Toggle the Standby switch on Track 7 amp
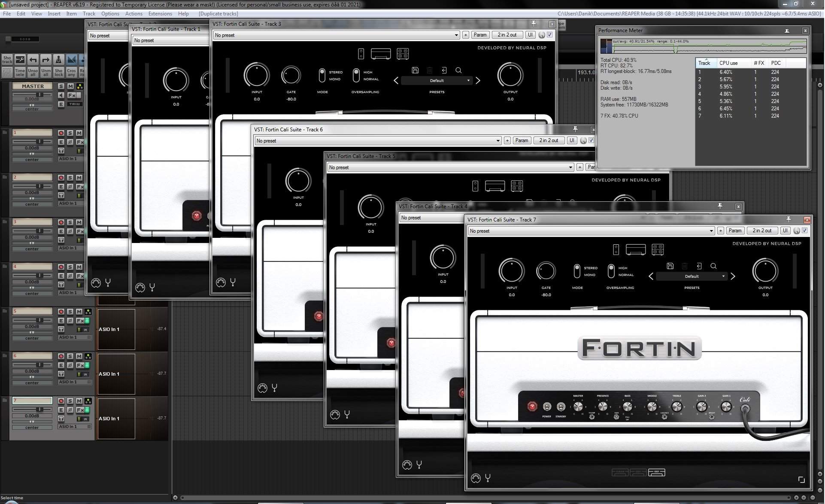Screen dimensions: 825x504 point(561,407)
